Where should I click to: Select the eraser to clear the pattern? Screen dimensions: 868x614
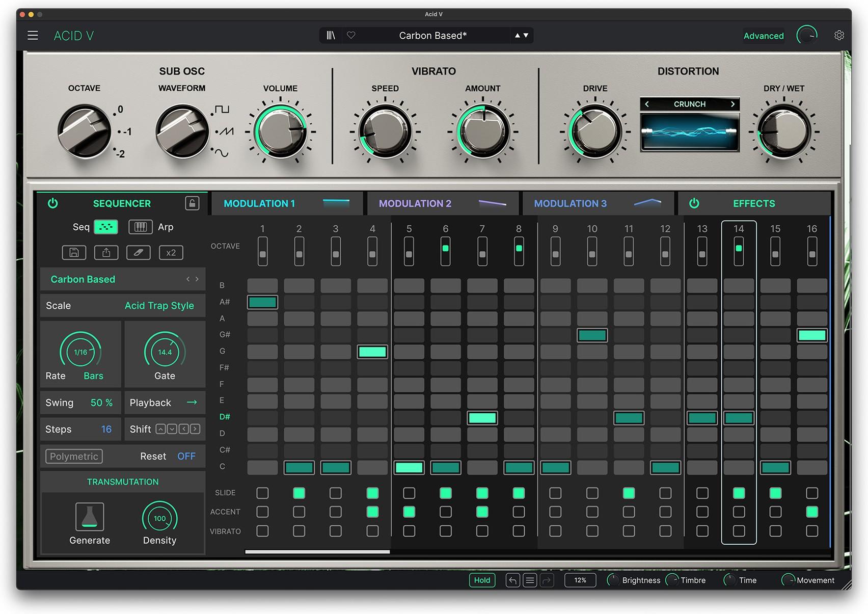coord(138,253)
